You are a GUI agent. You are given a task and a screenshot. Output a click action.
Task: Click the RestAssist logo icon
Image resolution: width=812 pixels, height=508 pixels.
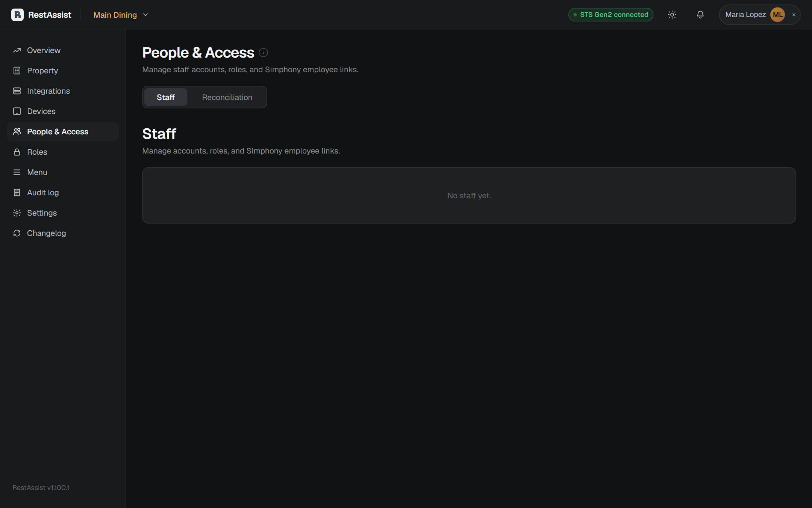point(17,15)
